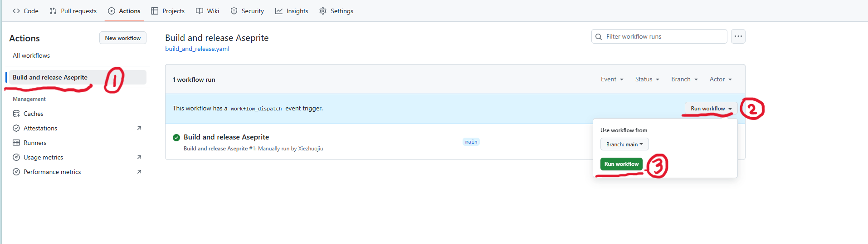Toggle the Run workflow dropdown button
This screenshot has width=868, height=244.
click(x=711, y=109)
